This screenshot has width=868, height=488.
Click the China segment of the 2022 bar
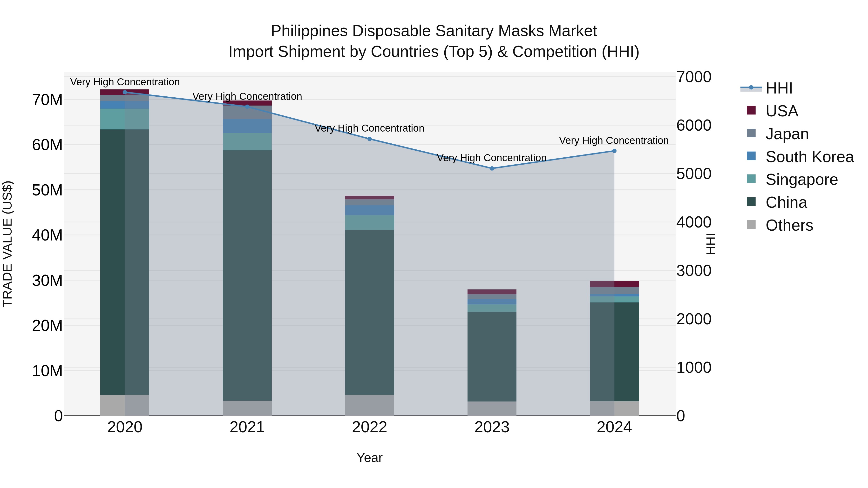pos(370,313)
